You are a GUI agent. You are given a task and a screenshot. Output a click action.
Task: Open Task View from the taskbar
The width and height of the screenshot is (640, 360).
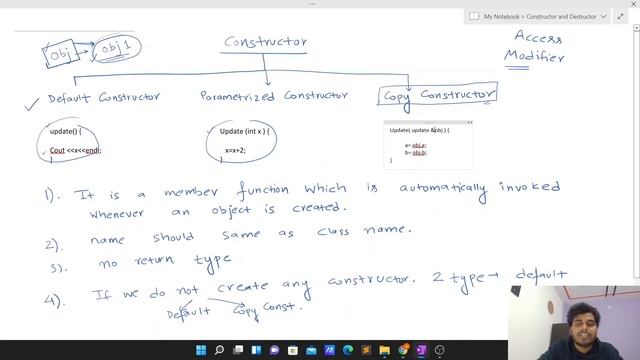click(x=238, y=350)
